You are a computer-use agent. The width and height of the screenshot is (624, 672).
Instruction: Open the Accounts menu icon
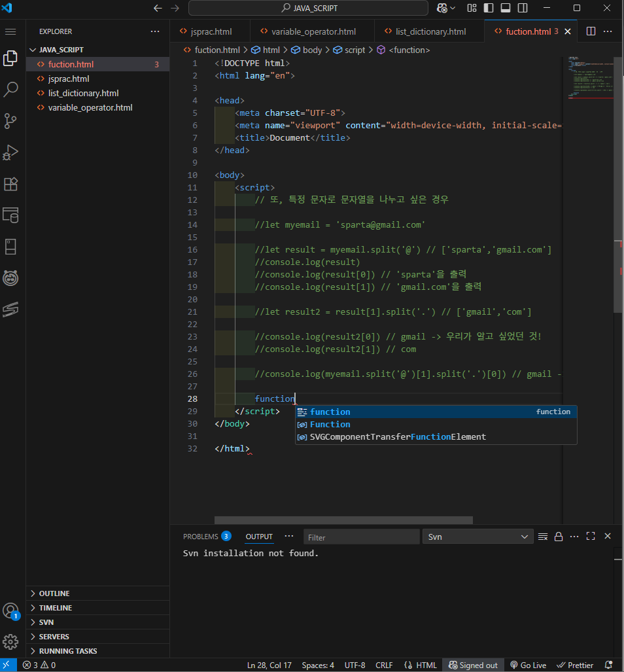point(10,610)
